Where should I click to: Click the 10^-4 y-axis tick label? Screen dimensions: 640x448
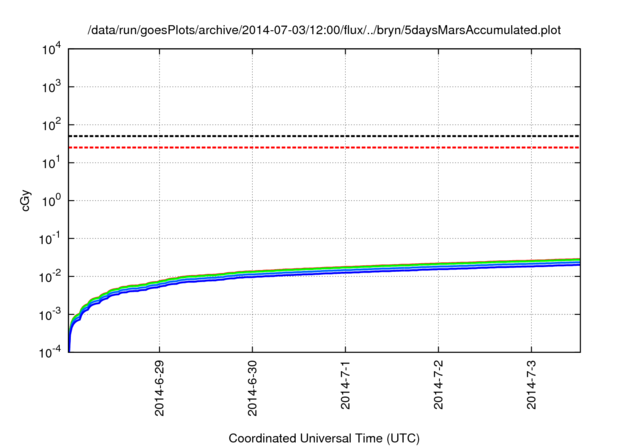51,353
